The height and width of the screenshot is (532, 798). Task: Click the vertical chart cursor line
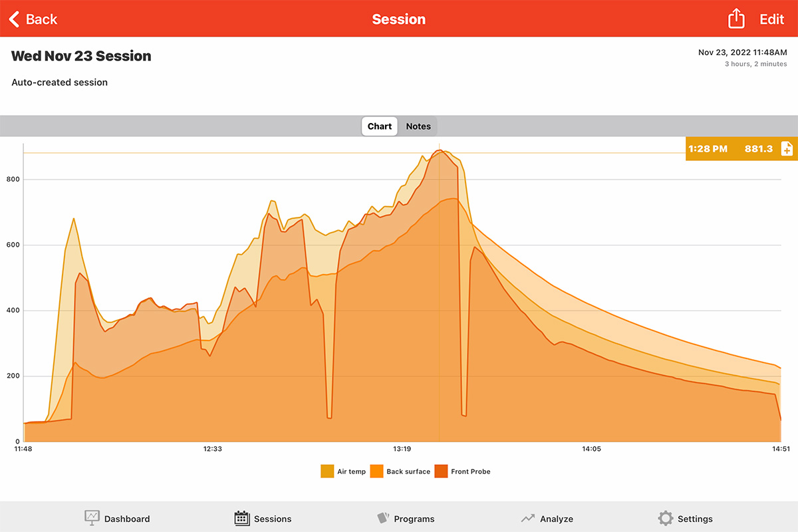439,293
